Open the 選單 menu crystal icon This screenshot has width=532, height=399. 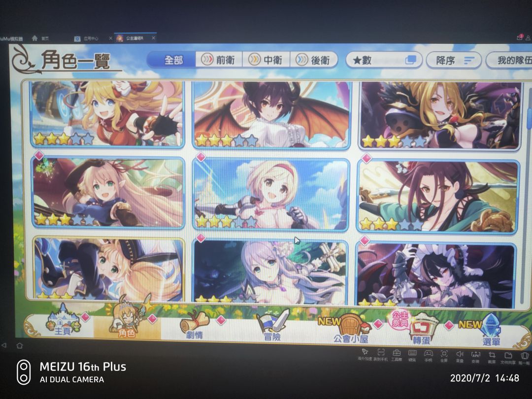click(x=491, y=330)
